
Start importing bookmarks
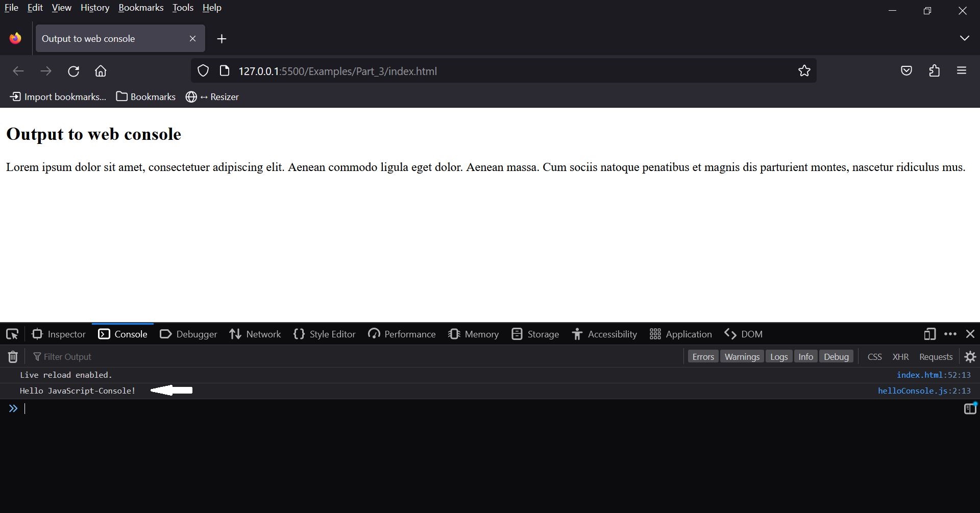coord(57,96)
